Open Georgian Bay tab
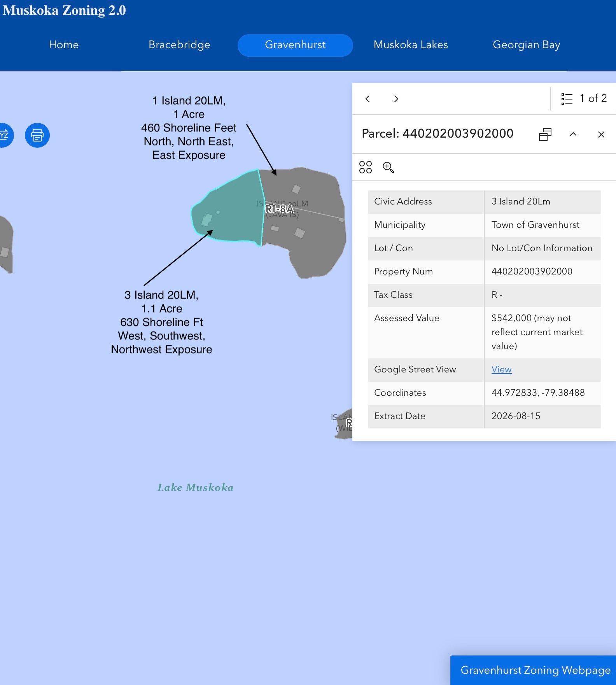 click(526, 45)
